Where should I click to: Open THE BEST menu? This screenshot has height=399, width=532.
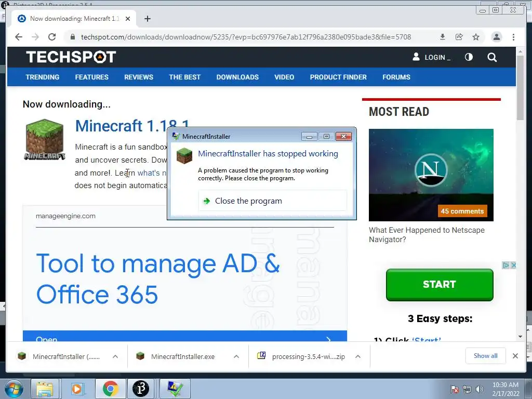pos(185,77)
